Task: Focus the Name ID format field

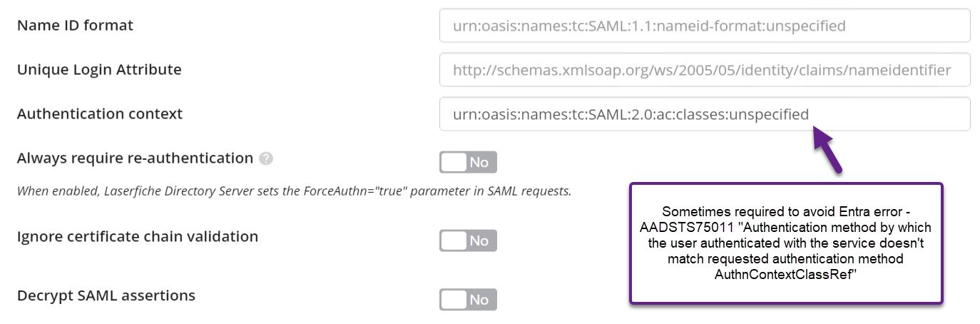Action: point(705,26)
